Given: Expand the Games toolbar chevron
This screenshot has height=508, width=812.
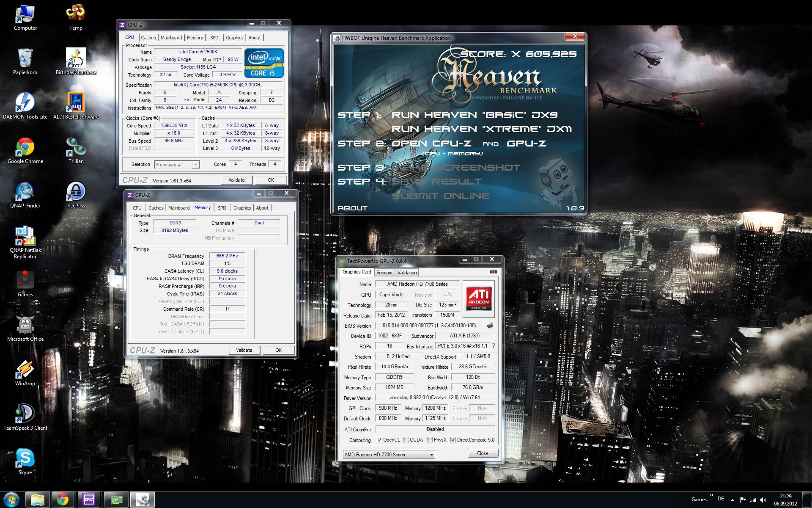Looking at the screenshot, I should point(711,495).
